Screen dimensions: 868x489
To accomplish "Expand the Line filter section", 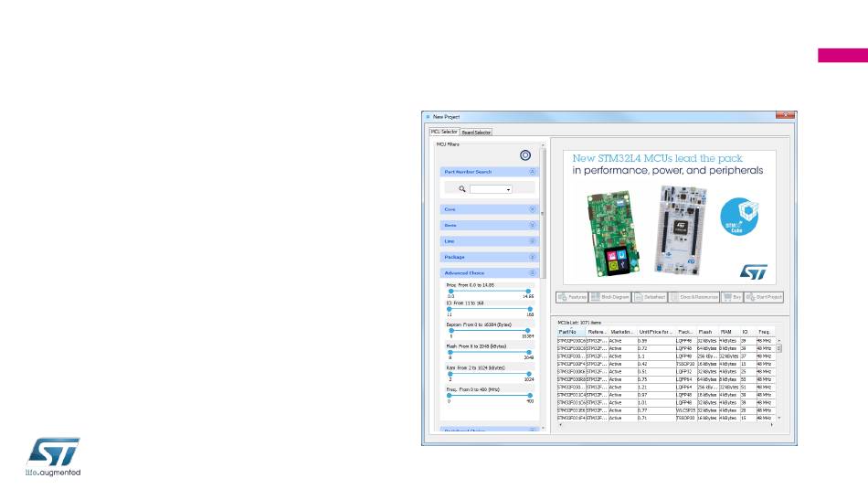I will [533, 241].
